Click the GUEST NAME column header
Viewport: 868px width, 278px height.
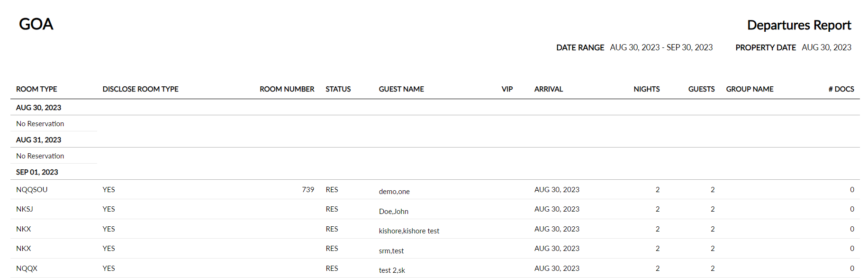coord(401,89)
